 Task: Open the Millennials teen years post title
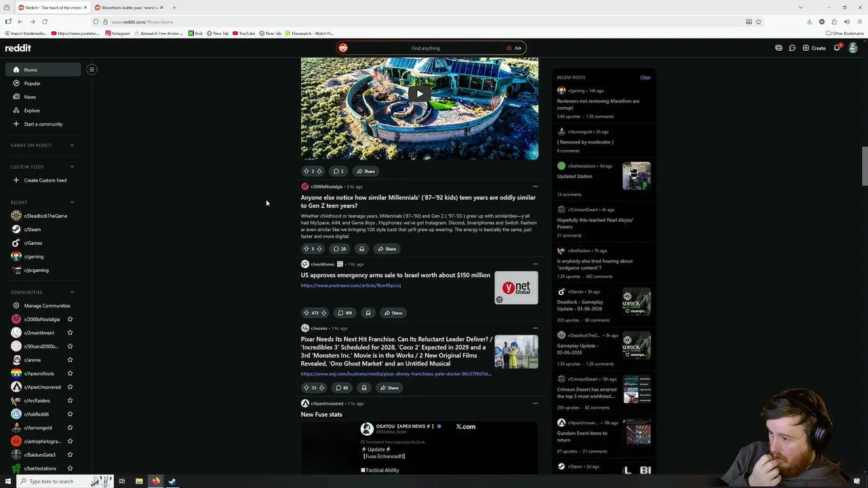(418, 201)
